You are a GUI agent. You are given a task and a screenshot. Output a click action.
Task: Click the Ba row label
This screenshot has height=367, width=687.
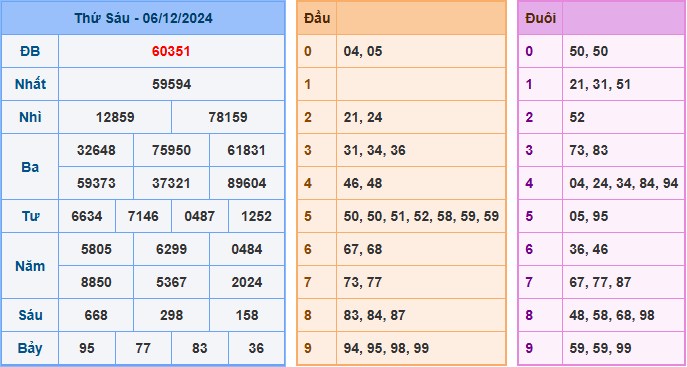(x=30, y=167)
